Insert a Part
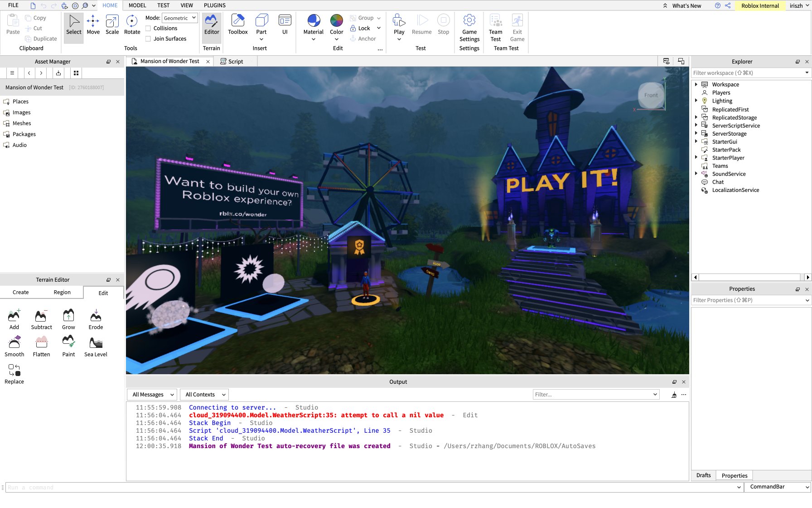Image resolution: width=812 pixels, height=508 pixels. click(261, 27)
